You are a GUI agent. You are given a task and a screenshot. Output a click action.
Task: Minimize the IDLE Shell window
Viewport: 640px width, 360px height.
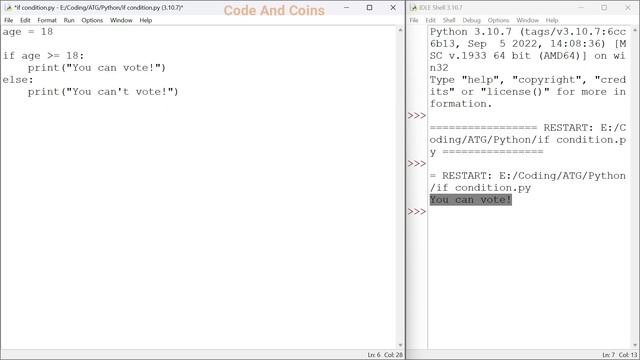(x=581, y=8)
